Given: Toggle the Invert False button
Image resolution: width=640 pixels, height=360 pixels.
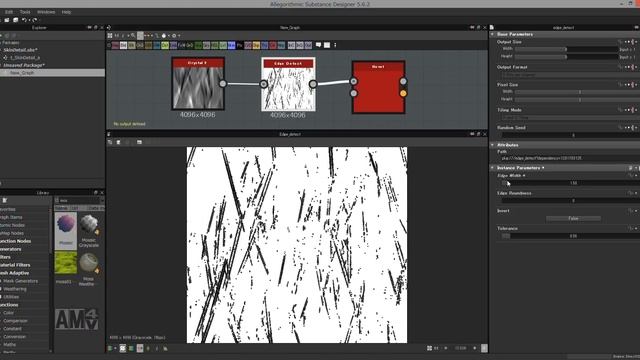Looking at the screenshot, I should pos(573,218).
